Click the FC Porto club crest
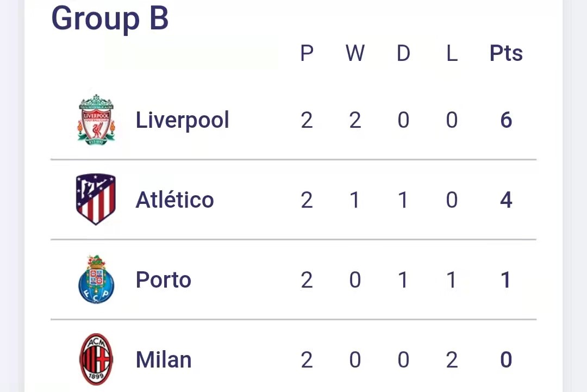Screen dimensions: 587x392 click(x=96, y=279)
